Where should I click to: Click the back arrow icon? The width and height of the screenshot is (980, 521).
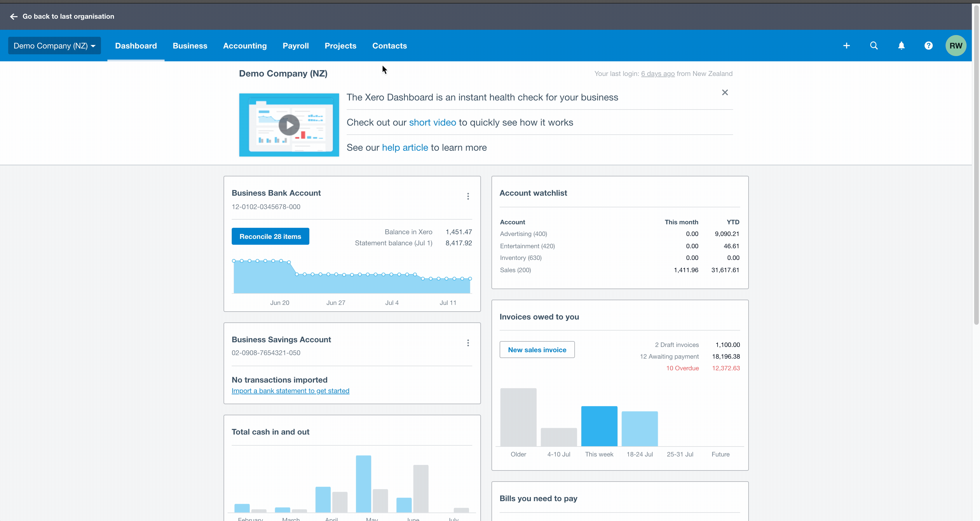14,16
